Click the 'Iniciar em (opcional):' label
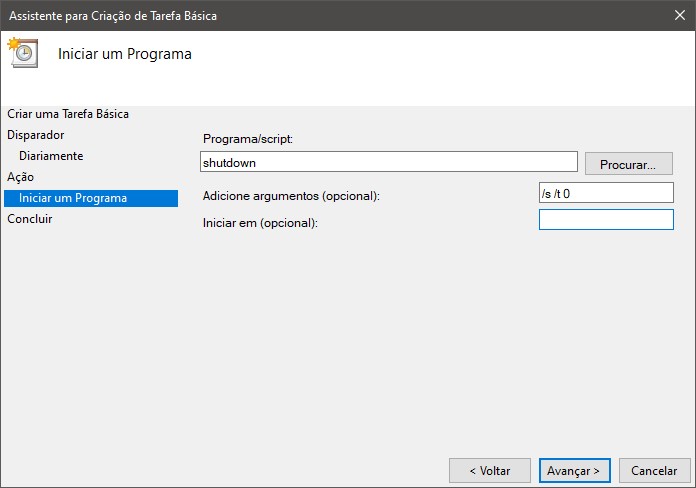696x488 pixels. [259, 222]
